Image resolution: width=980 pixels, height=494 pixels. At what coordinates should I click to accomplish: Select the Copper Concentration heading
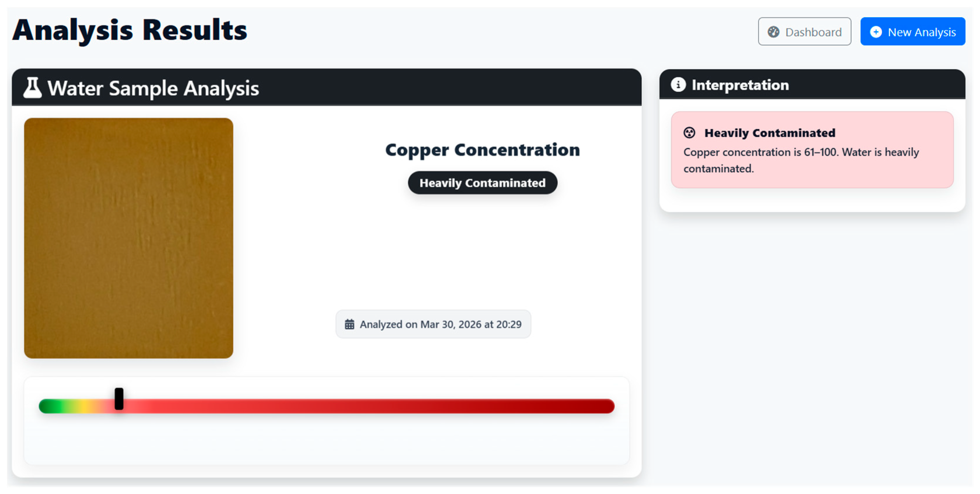click(482, 150)
